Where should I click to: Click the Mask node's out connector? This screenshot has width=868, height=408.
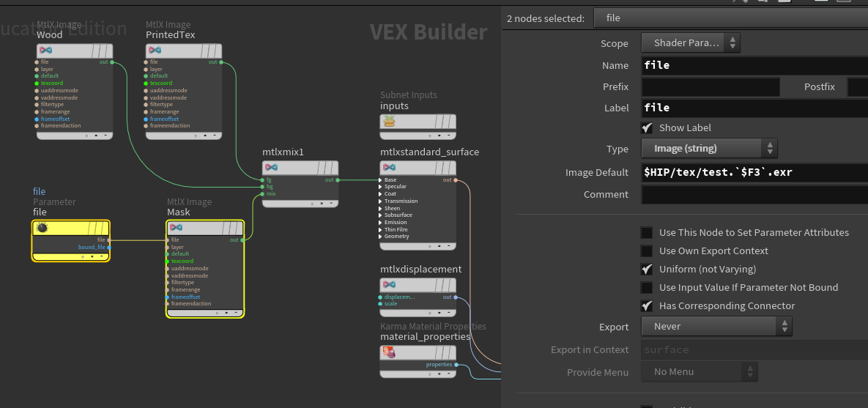[244, 240]
